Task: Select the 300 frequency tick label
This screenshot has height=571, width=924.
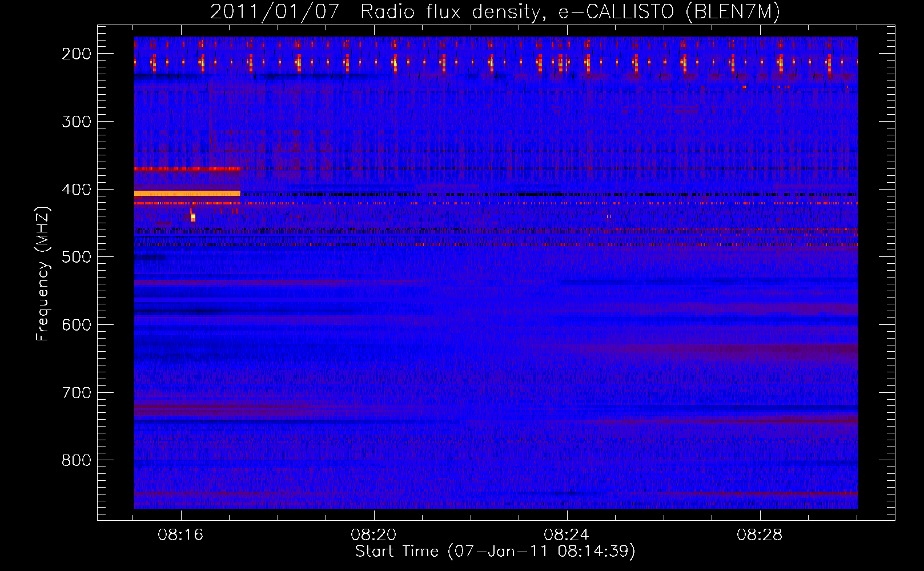Action: point(77,122)
